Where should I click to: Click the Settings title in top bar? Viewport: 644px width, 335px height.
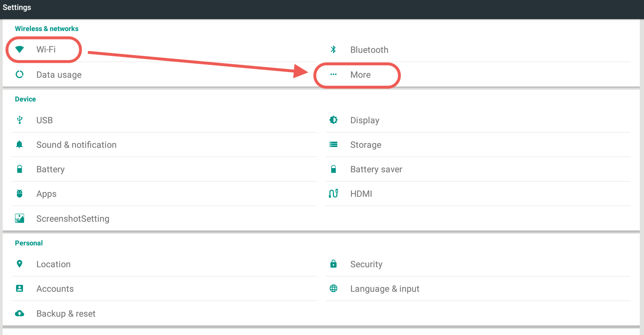point(17,7)
